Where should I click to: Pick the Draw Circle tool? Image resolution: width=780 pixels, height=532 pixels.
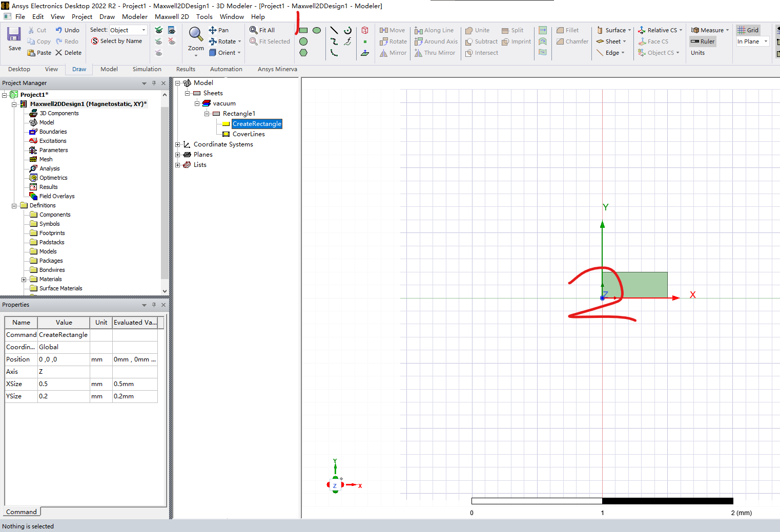pos(303,41)
